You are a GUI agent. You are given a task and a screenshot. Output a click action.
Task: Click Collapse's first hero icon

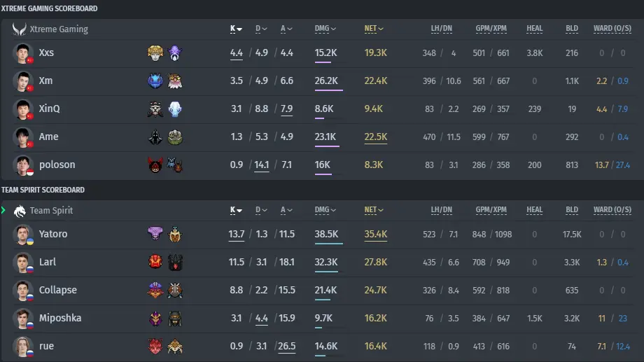click(x=155, y=290)
